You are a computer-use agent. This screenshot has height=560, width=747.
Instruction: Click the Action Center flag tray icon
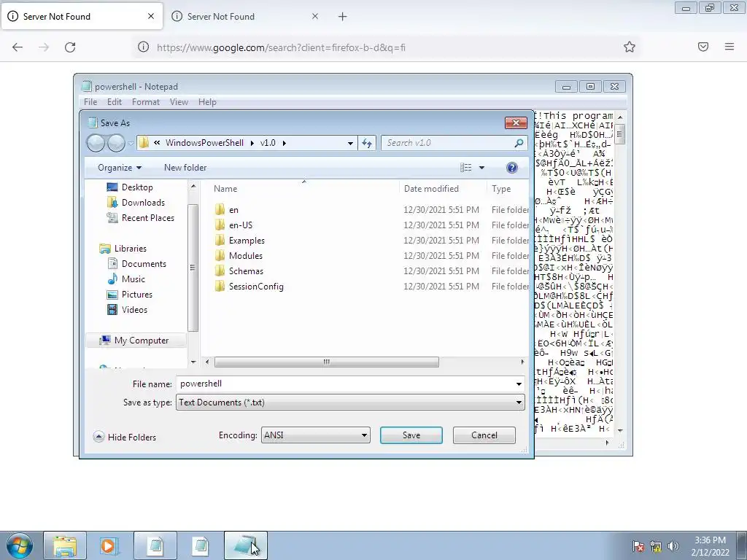point(638,546)
